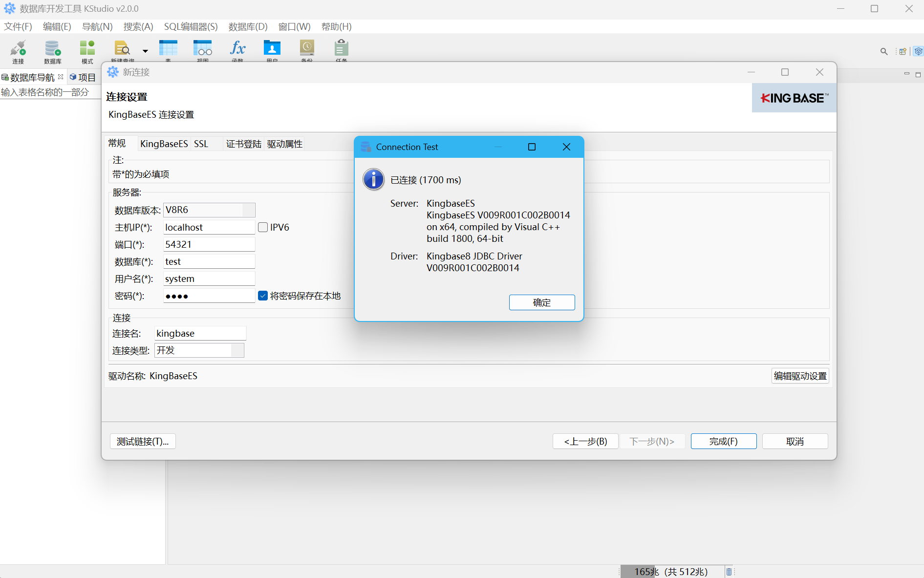Click the 驱动名称: KingBaseES text
Viewport: 924px width, 578px height.
click(153, 376)
